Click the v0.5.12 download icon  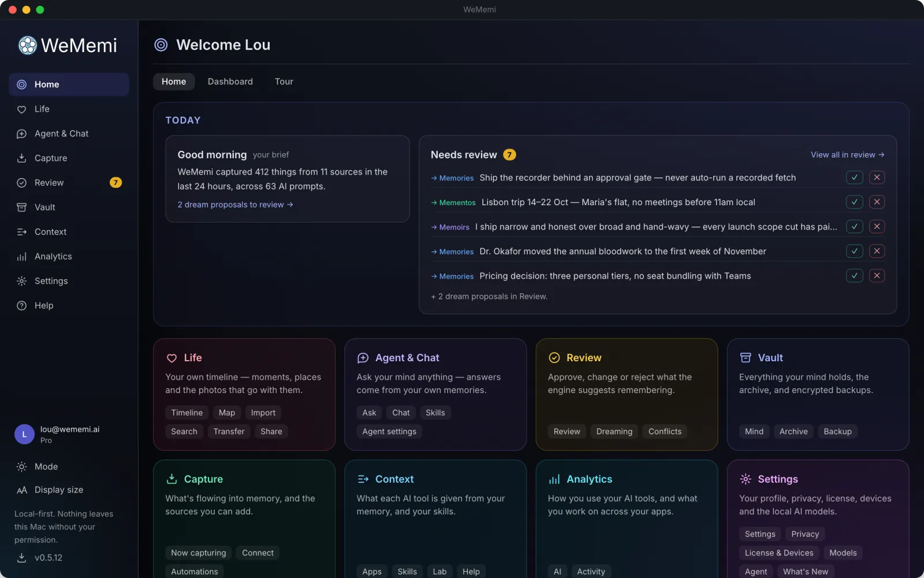pyautogui.click(x=21, y=558)
